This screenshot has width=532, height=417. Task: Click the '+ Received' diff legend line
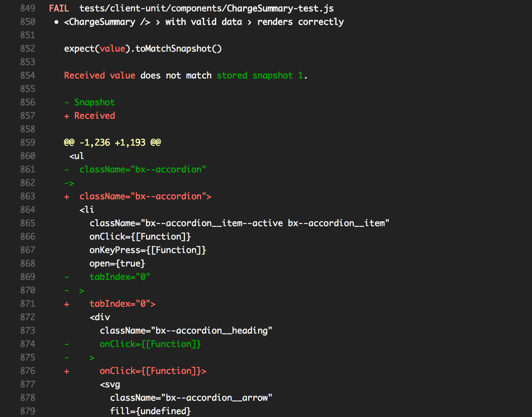click(x=89, y=116)
